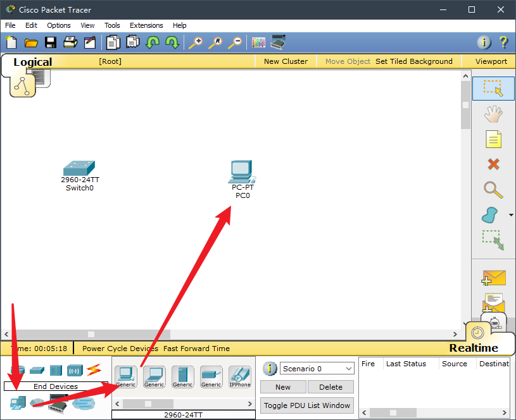
Task: Zoom out of the workspace
Action: (x=235, y=43)
